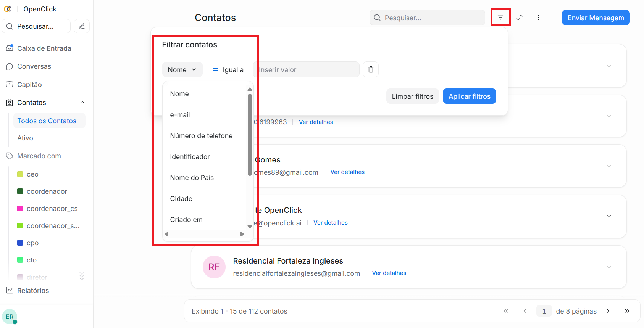Expand the Residencial Fortaleza Ingleses contact row

coord(609,267)
